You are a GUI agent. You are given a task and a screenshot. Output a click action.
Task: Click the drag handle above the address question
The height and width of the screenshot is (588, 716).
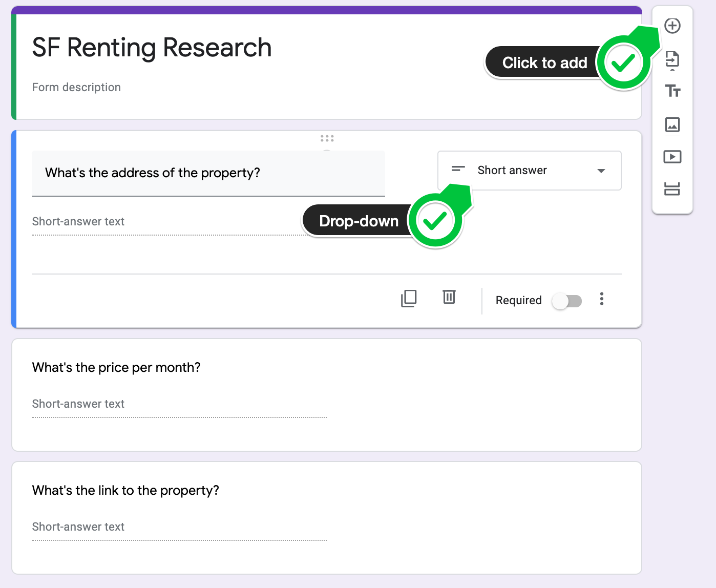(x=327, y=138)
